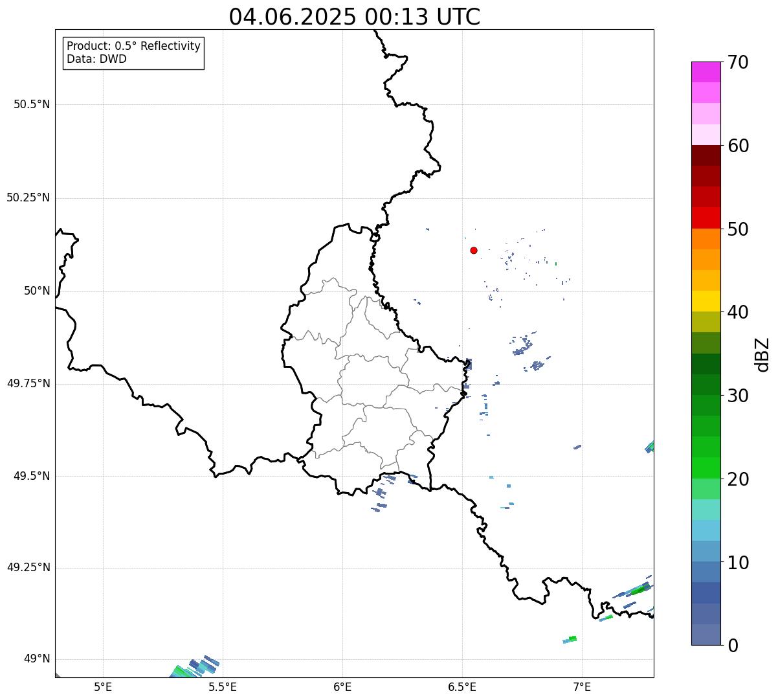Click the green radar echo near 7.25°E 49.2°N

tap(638, 590)
